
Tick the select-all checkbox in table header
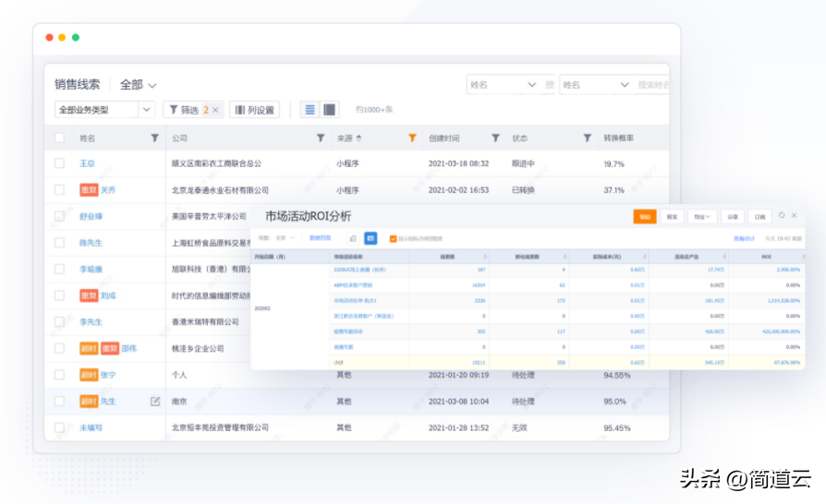[59, 138]
